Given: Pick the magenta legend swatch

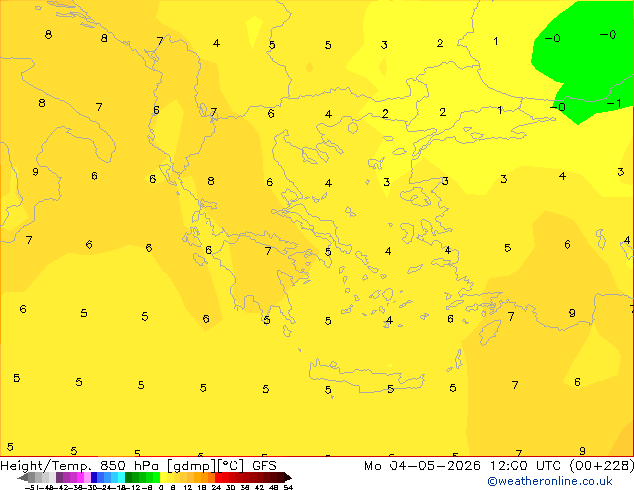Looking at the screenshot, I should click(80, 477).
